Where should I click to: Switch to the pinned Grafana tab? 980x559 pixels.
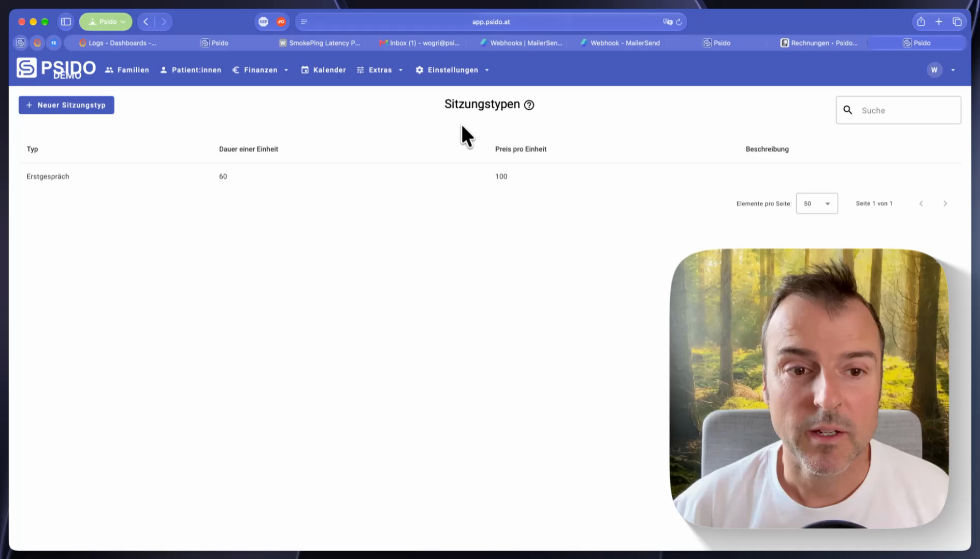click(37, 43)
